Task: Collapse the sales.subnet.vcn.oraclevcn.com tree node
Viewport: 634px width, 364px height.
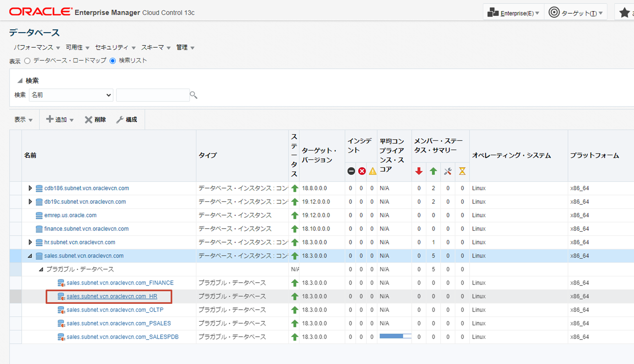Action: (x=30, y=256)
